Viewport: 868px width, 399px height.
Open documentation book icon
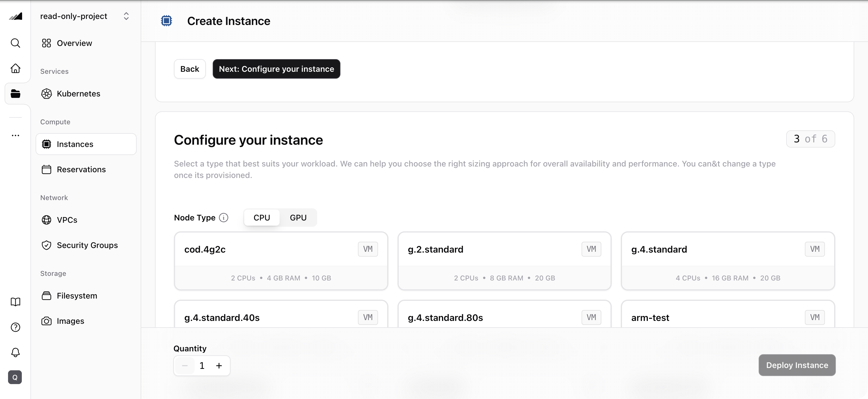click(x=15, y=302)
